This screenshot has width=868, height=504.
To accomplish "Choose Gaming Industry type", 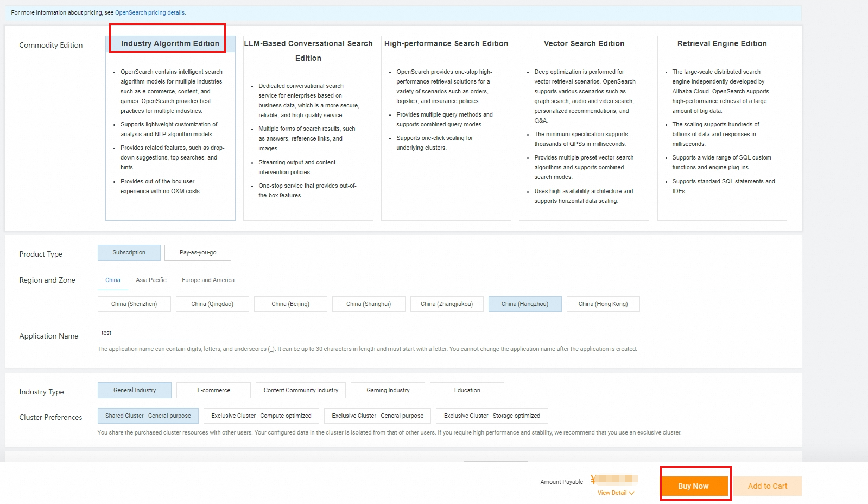I will click(x=388, y=391).
